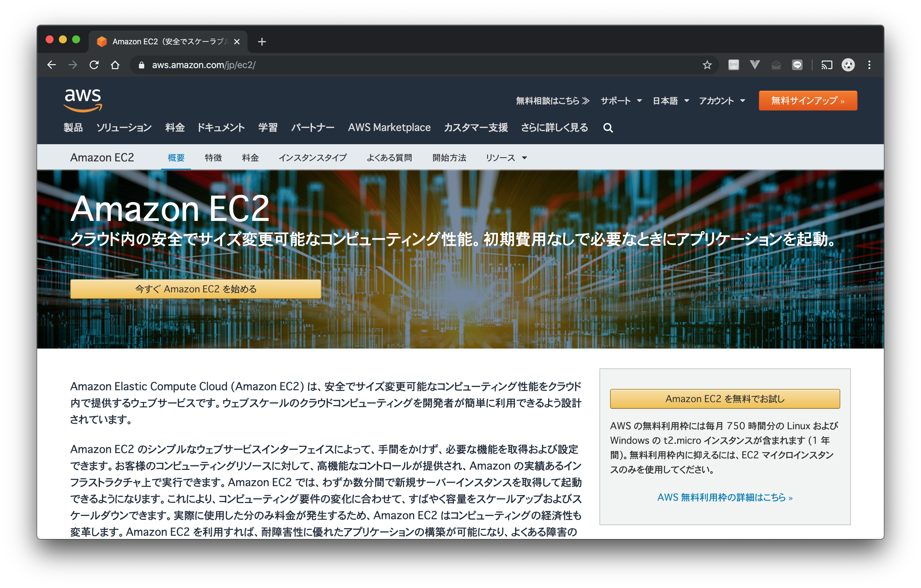Reload the page with refresh icon
Image resolution: width=921 pixels, height=588 pixels.
[x=94, y=65]
